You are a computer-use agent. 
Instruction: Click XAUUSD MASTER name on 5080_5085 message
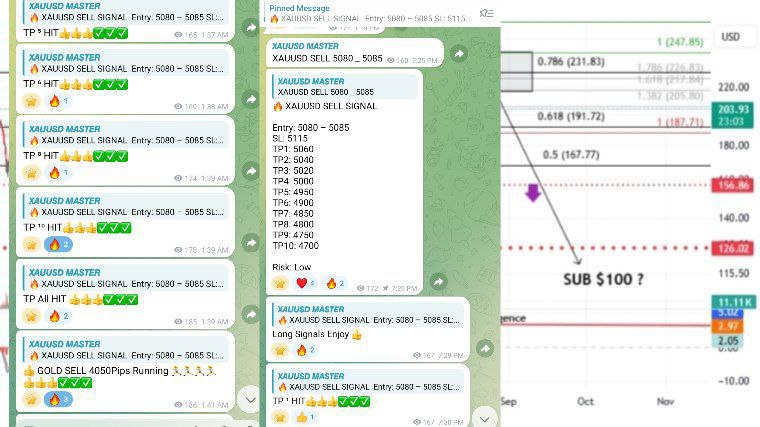tap(305, 46)
